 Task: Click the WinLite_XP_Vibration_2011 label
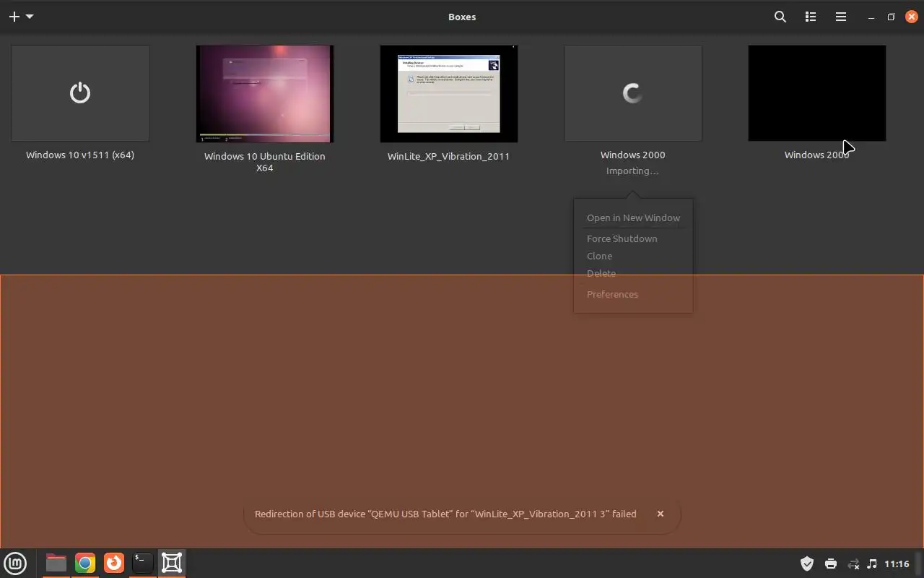449,156
